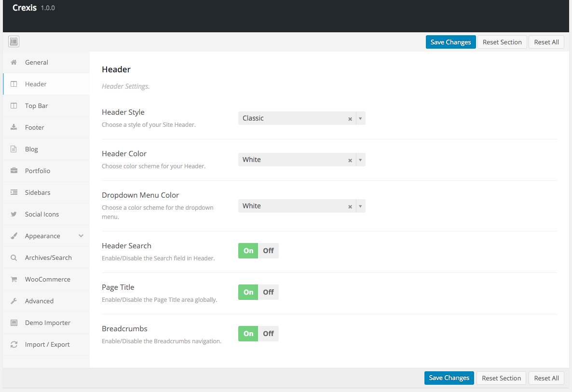Switch Page Title to Off
Image resolution: width=572 pixels, height=392 pixels.
click(268, 292)
